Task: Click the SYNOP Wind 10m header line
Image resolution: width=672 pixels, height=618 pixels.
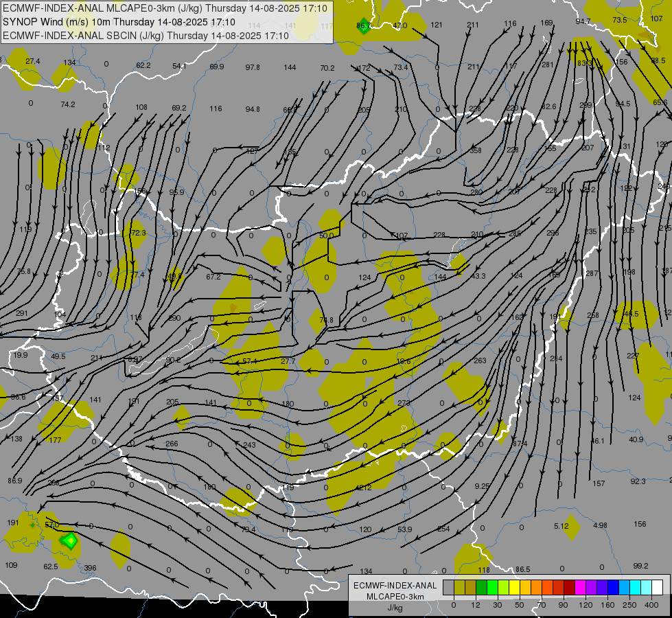Action: click(119, 21)
